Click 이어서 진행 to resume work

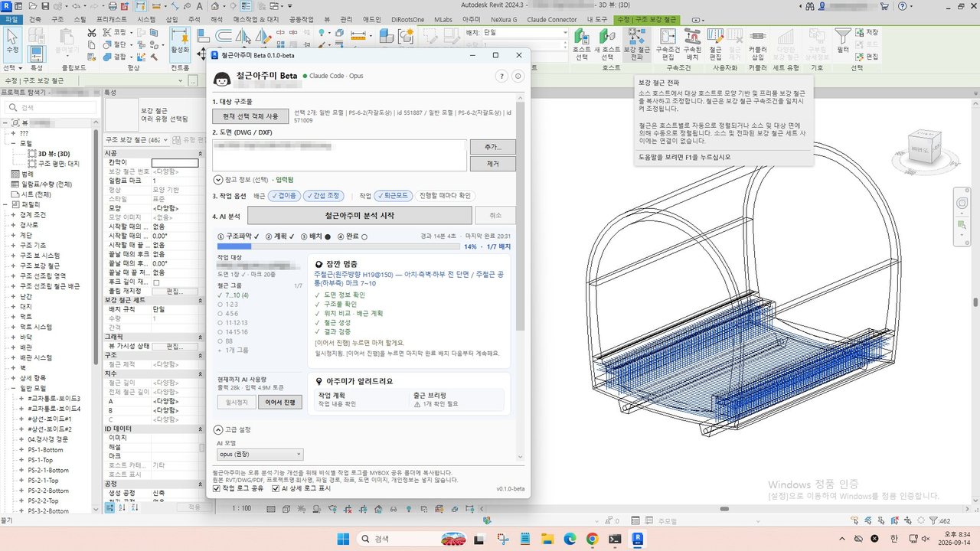[x=280, y=403]
